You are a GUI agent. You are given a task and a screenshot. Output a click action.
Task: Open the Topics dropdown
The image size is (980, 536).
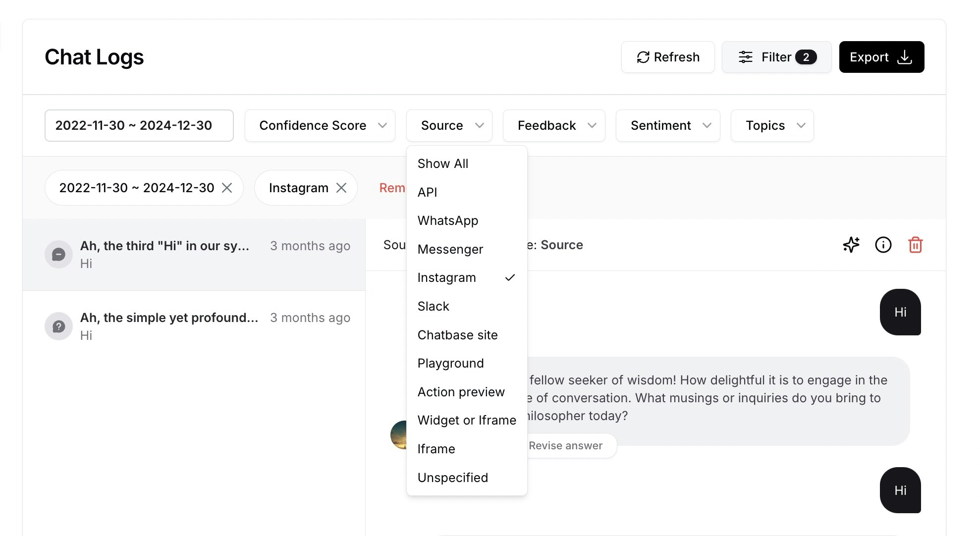pos(771,125)
